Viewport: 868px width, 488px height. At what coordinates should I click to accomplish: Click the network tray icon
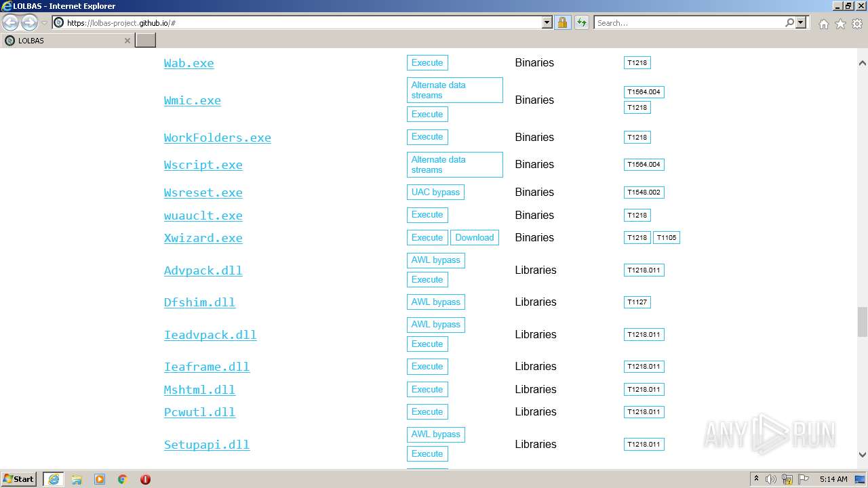coord(787,479)
